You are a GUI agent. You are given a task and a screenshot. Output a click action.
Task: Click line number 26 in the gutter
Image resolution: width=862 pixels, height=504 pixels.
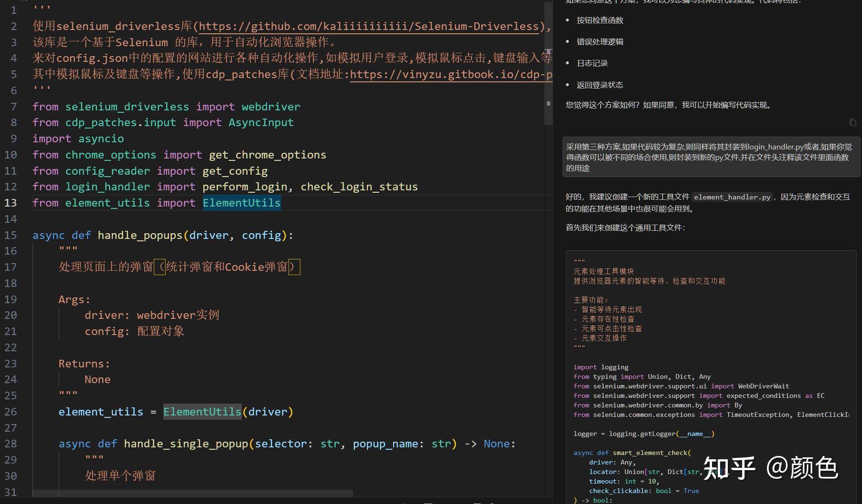tap(10, 412)
